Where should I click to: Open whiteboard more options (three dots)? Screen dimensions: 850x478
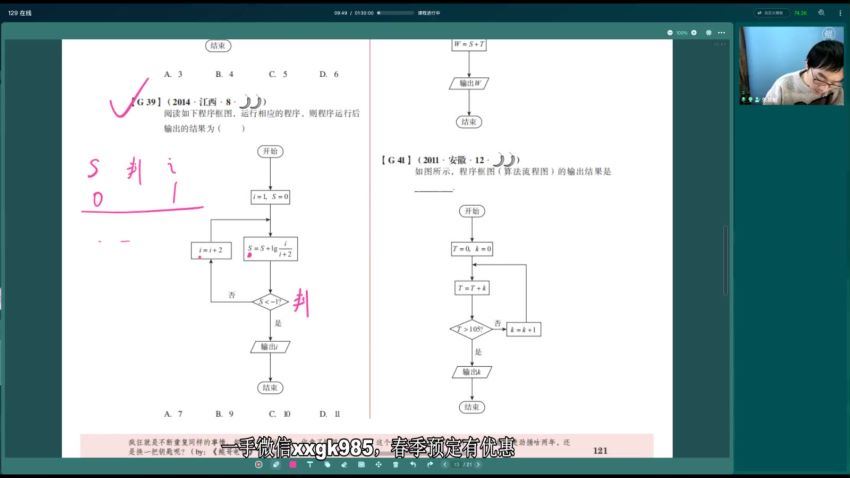coord(722,33)
